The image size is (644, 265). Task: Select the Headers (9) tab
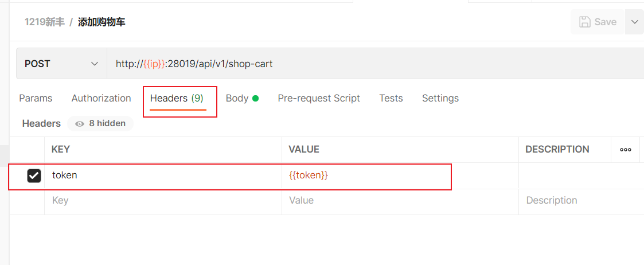[x=177, y=98]
